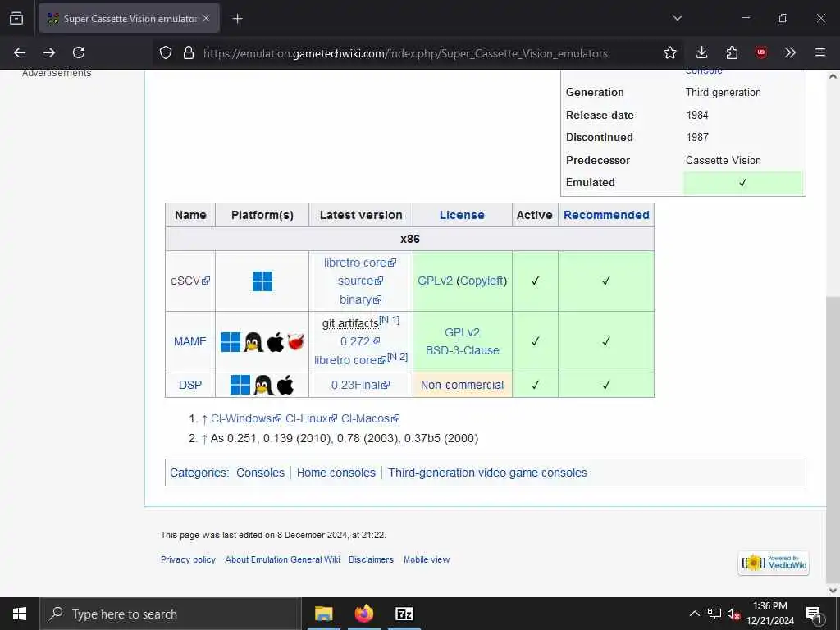Click Windows icon in DSP row
This screenshot has height=630, width=840.
tap(240, 385)
